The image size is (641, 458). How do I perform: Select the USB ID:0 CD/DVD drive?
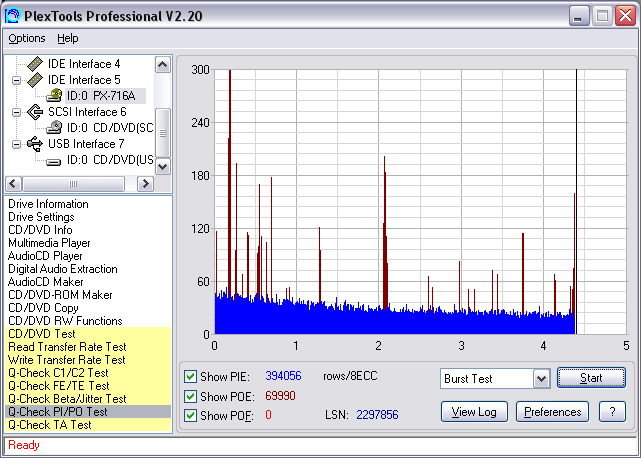coord(110,160)
